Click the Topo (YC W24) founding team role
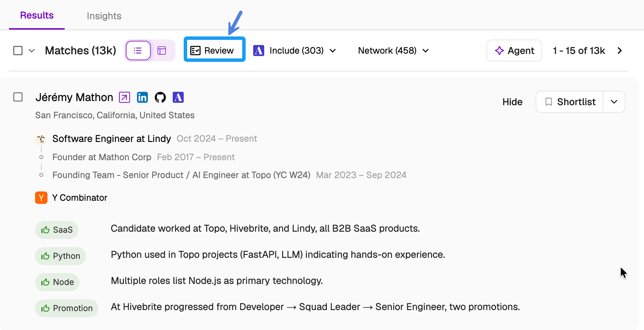The width and height of the screenshot is (644, 330). tap(181, 175)
